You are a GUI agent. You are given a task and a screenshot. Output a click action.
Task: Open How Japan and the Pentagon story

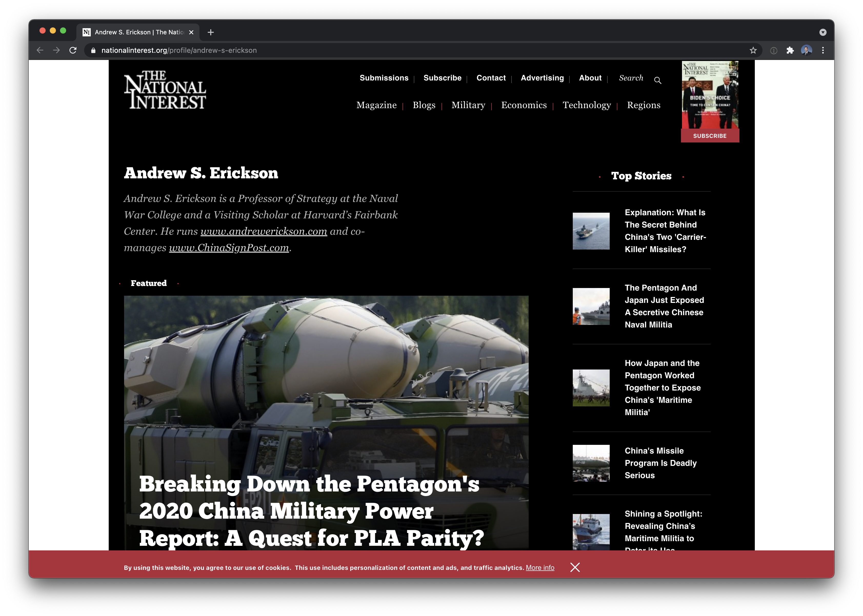663,388
